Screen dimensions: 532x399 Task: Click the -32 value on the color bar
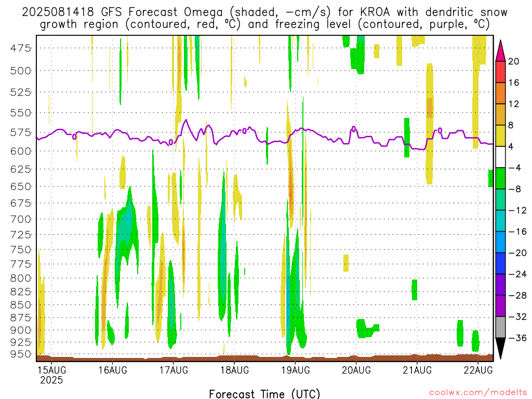[x=517, y=317]
